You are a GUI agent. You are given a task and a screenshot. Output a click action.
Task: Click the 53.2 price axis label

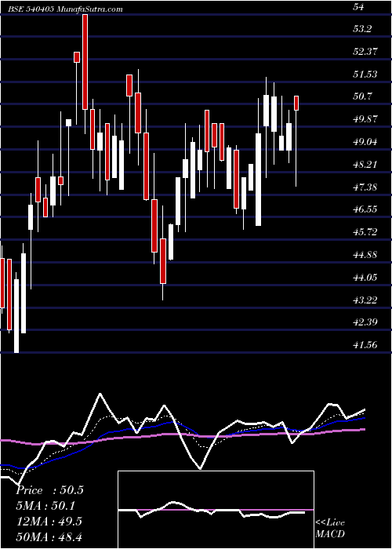coord(364,29)
